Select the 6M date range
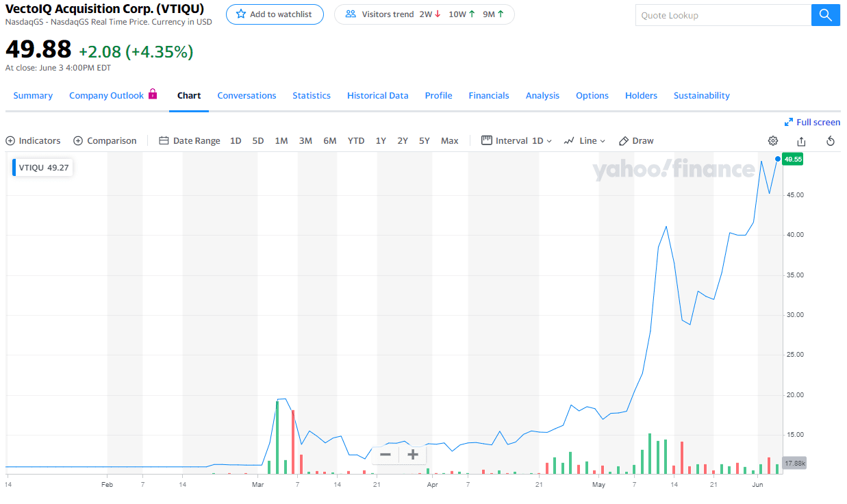This screenshot has width=847, height=504. click(x=330, y=141)
